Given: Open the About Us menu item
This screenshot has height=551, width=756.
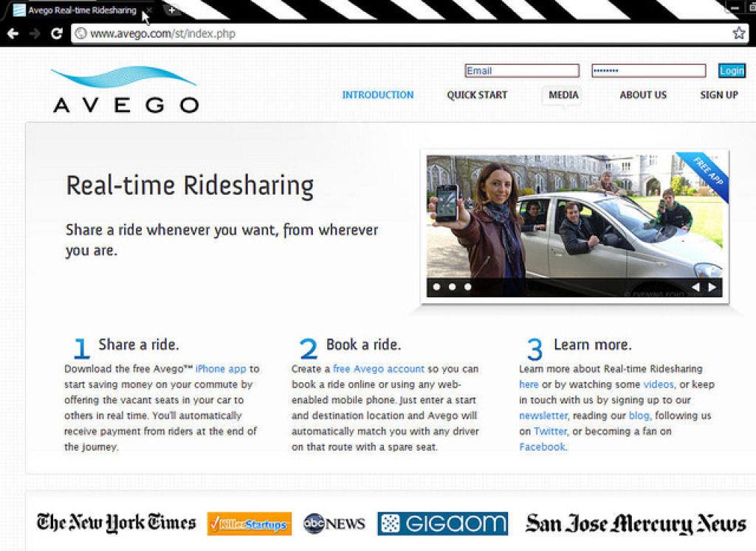Looking at the screenshot, I should 643,95.
